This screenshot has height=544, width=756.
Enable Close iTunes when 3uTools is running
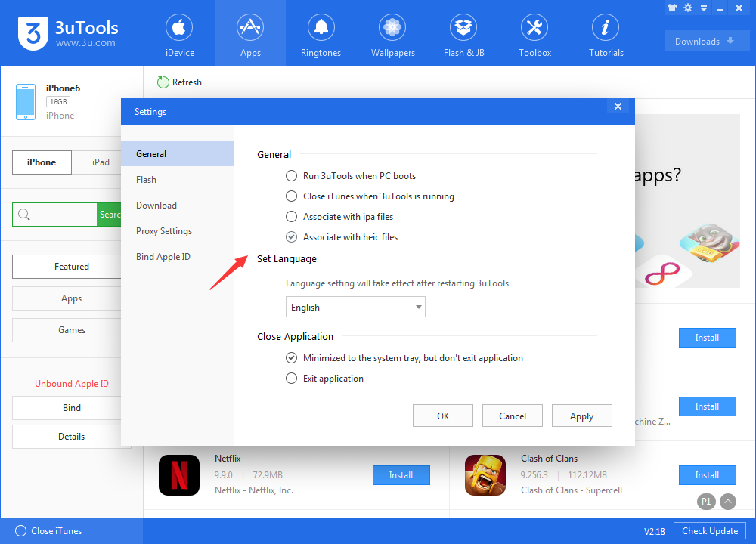[291, 196]
